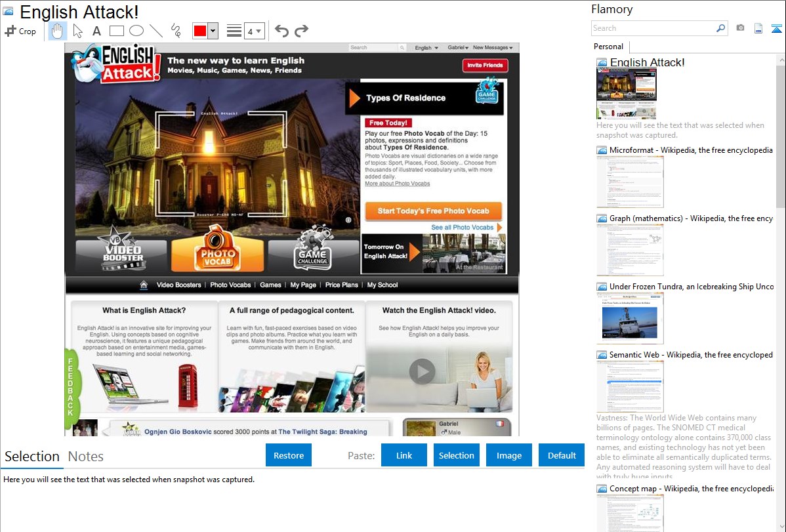
Task: Choose the text annotation tool
Action: click(x=96, y=31)
